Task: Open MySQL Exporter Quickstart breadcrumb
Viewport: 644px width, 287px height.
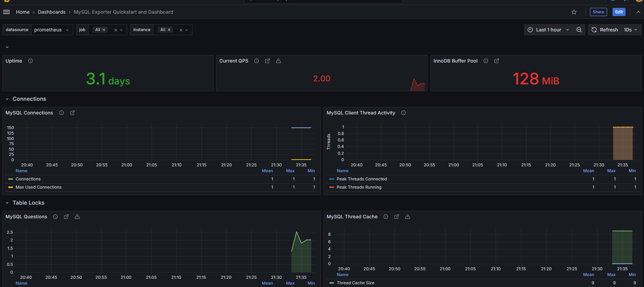Action: click(123, 12)
